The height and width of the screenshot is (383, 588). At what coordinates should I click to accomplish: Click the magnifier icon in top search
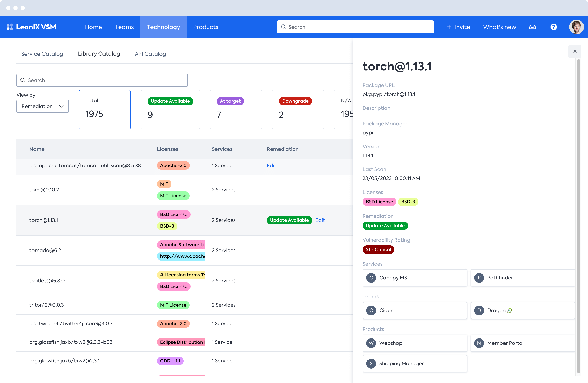tap(283, 27)
